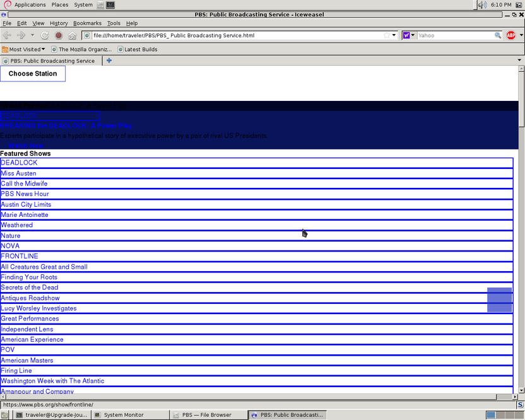Image resolution: width=525 pixels, height=420 pixels.
Task: Bookmark this page with the star icon
Action: tap(386, 35)
